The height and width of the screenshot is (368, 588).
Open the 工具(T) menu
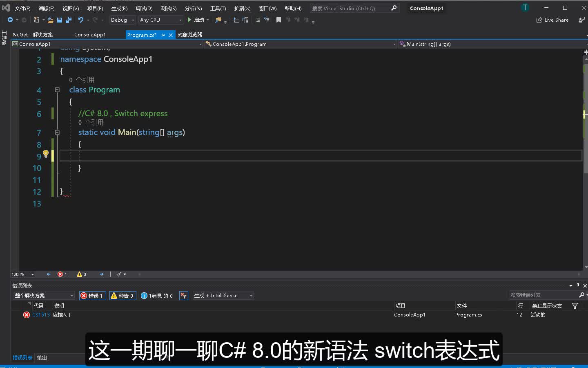pyautogui.click(x=218, y=8)
